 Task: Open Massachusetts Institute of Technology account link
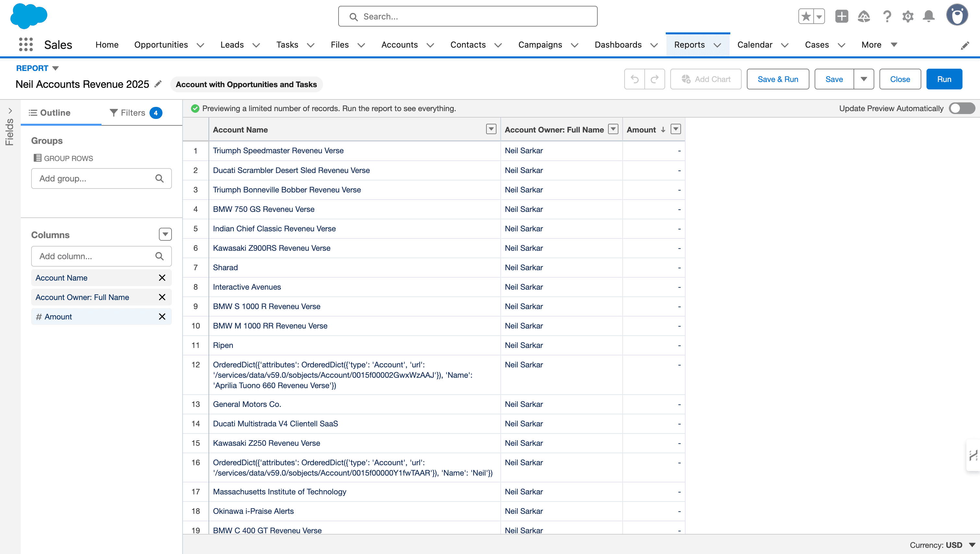click(280, 491)
